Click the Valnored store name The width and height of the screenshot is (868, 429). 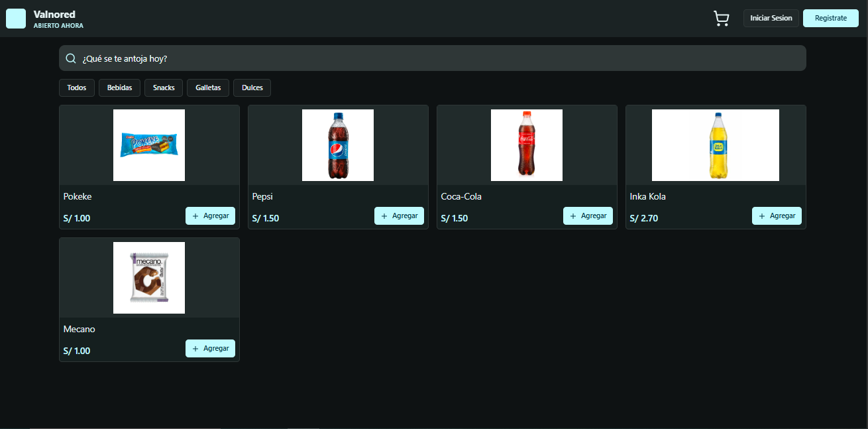coord(54,15)
